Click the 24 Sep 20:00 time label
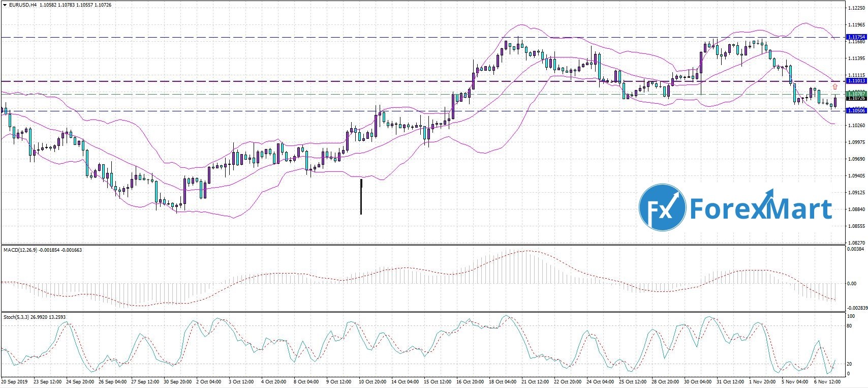This screenshot has height=388, width=868. [80, 381]
